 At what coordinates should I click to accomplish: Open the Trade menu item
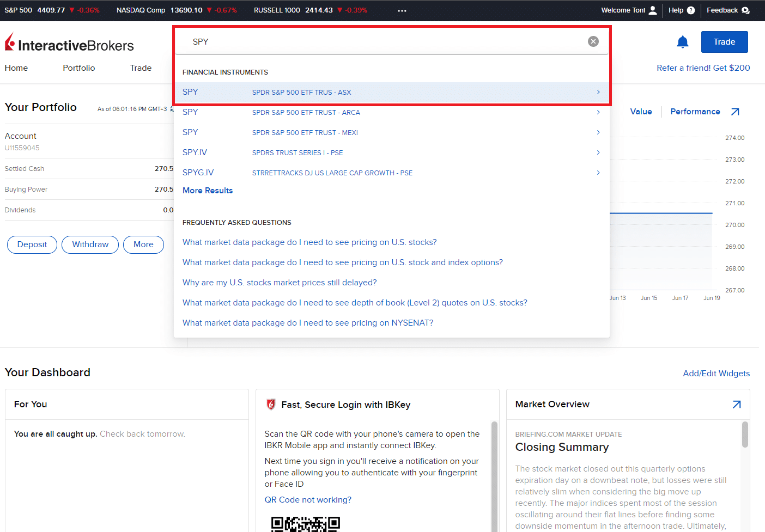[x=141, y=68]
